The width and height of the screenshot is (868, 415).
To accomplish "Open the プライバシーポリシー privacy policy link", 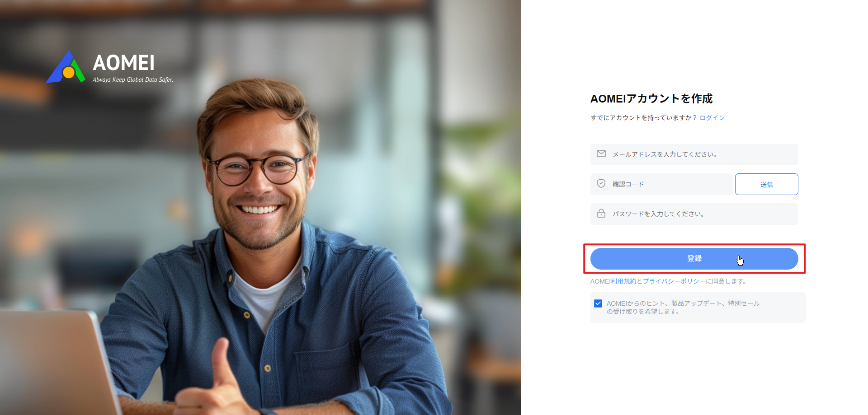I will (674, 281).
